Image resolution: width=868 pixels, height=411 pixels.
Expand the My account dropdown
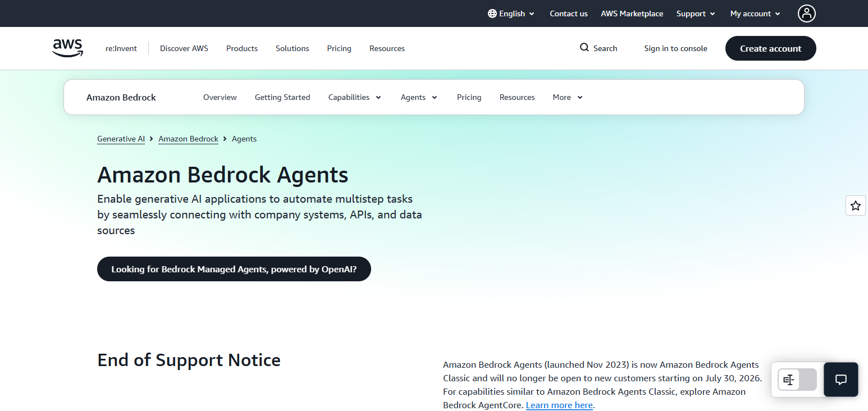[755, 13]
